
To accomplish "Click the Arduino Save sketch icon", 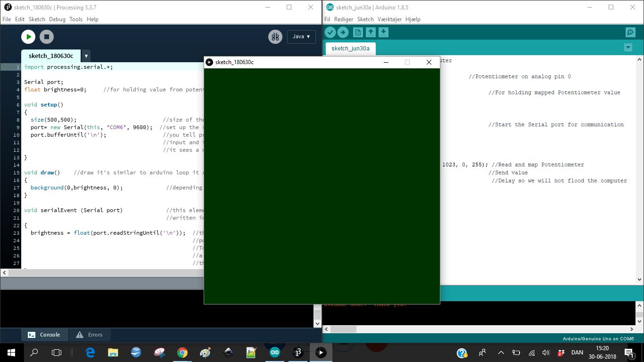I will point(383,32).
